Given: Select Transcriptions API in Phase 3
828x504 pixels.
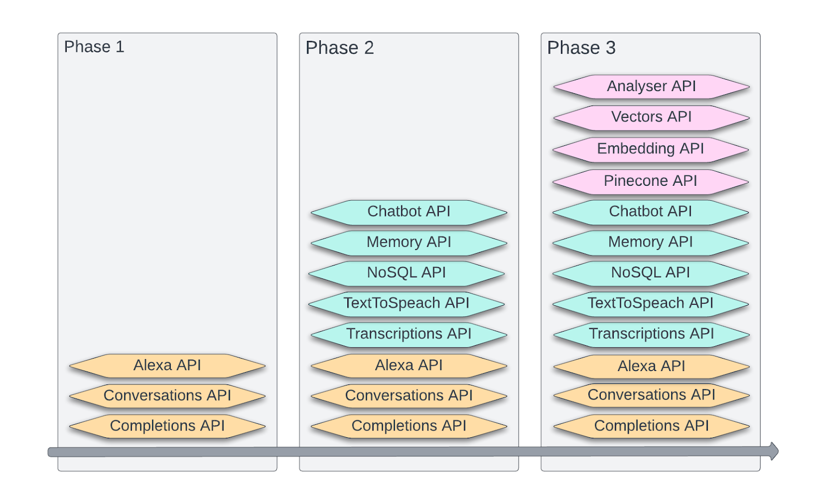Looking at the screenshot, I should 651,334.
